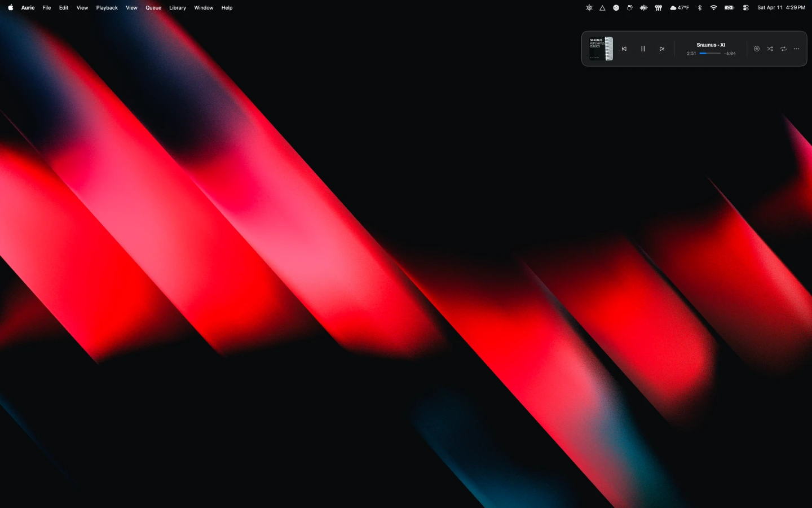Screen dimensions: 812x508
Task: Click the ship wheel menu bar icon
Action: pos(589,8)
